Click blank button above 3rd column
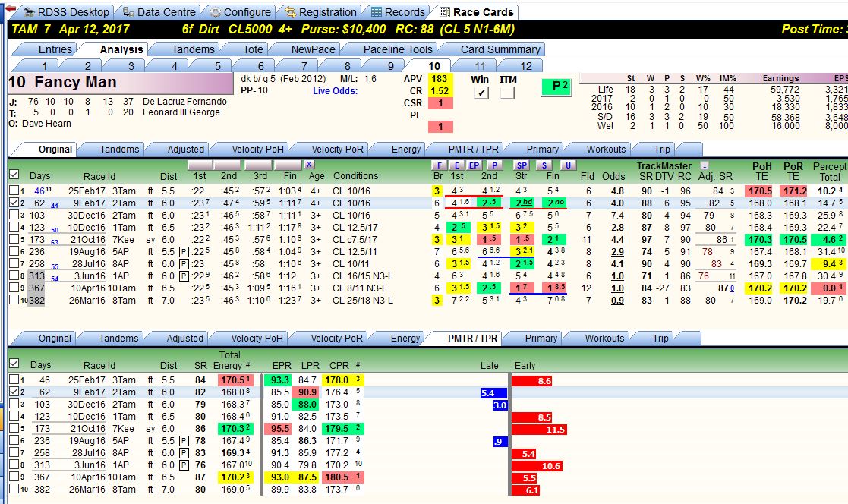The image size is (848, 504). click(x=259, y=165)
